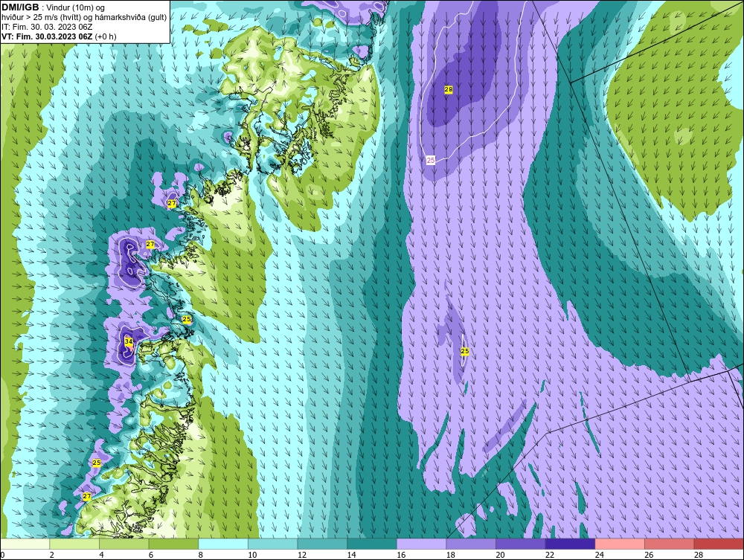
Task: Click the legend tick label 26
Action: (x=649, y=555)
